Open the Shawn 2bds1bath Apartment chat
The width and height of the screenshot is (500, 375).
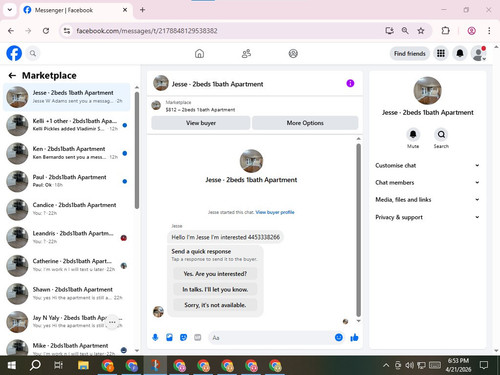(66, 293)
